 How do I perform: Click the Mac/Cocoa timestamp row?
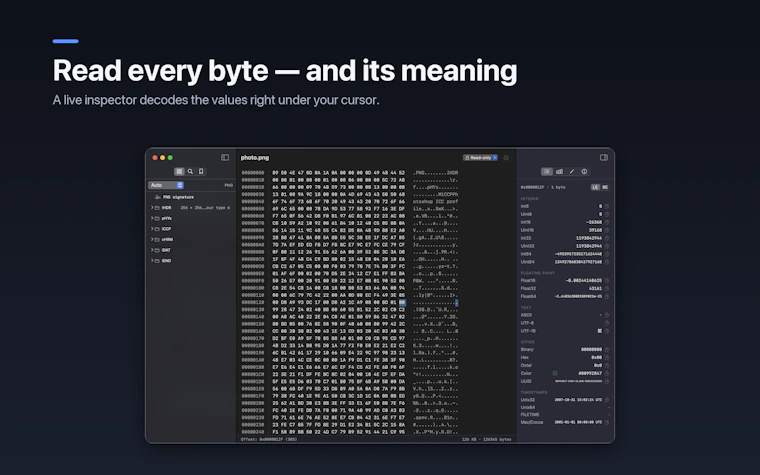point(565,422)
